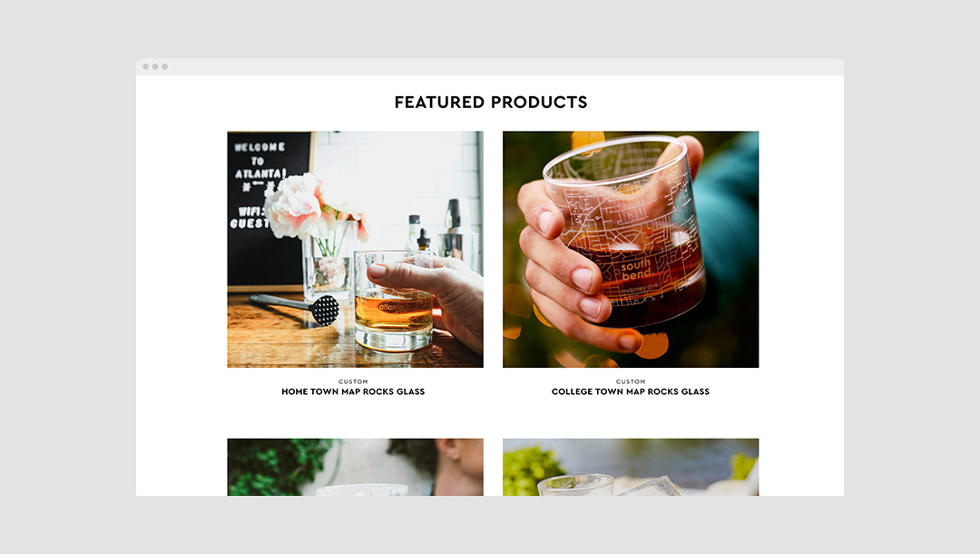Click the third gray window dot

tap(164, 66)
